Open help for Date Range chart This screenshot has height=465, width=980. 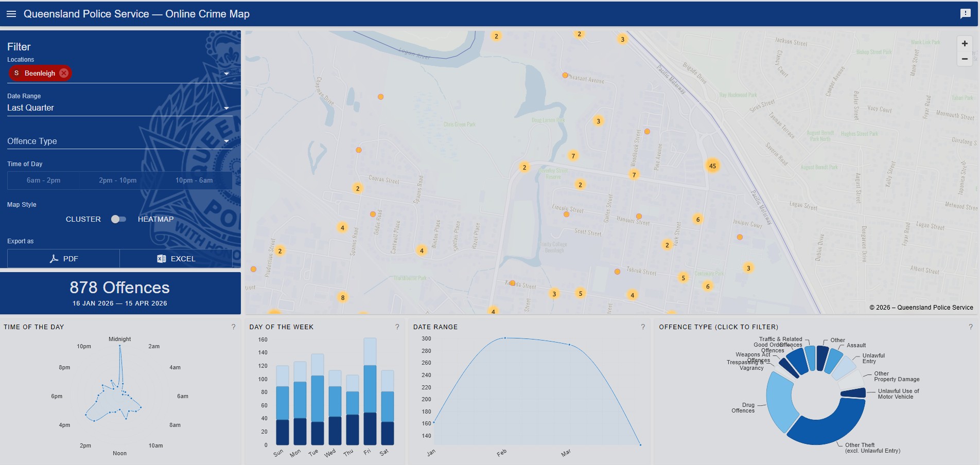pyautogui.click(x=643, y=327)
